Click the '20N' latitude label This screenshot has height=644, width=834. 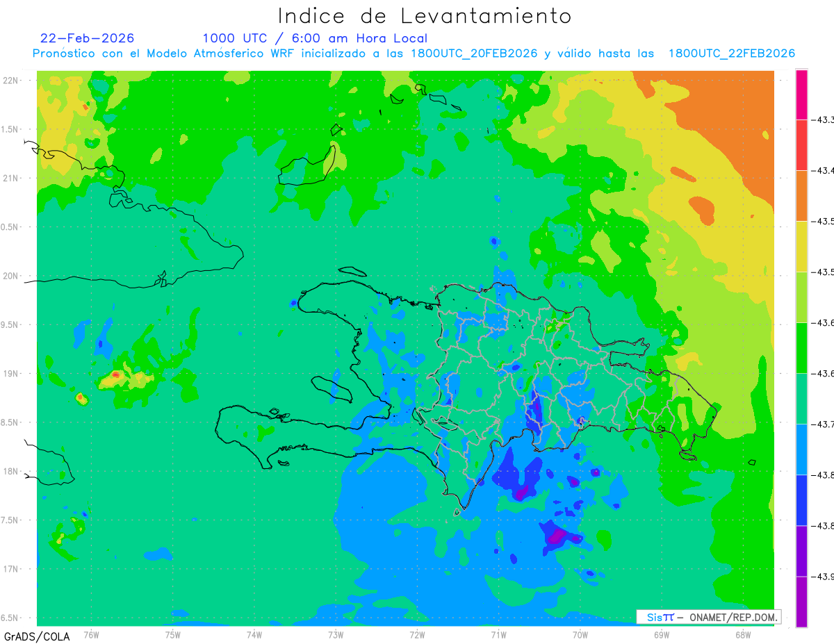12,276
